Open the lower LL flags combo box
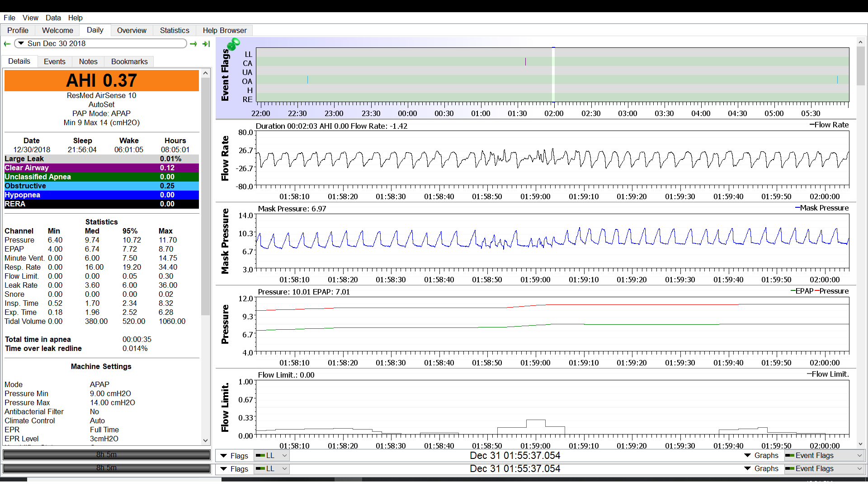868x500 pixels. [271, 468]
